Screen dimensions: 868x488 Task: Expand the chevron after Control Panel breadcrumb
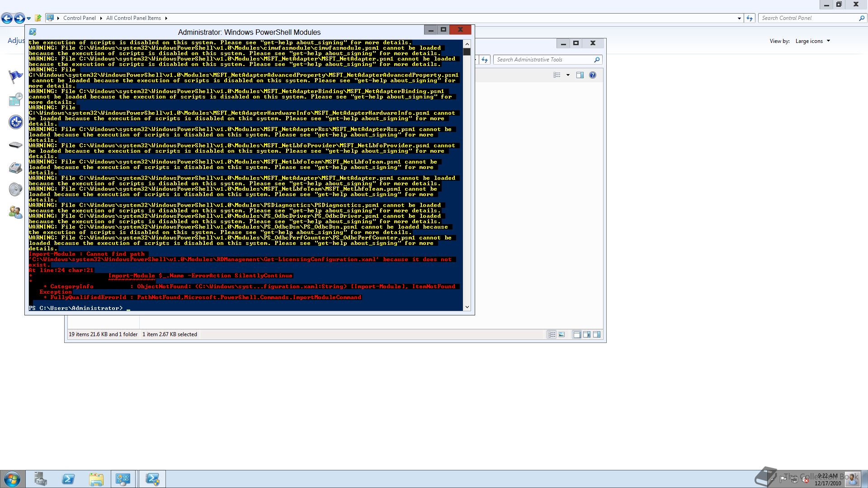pos(101,18)
